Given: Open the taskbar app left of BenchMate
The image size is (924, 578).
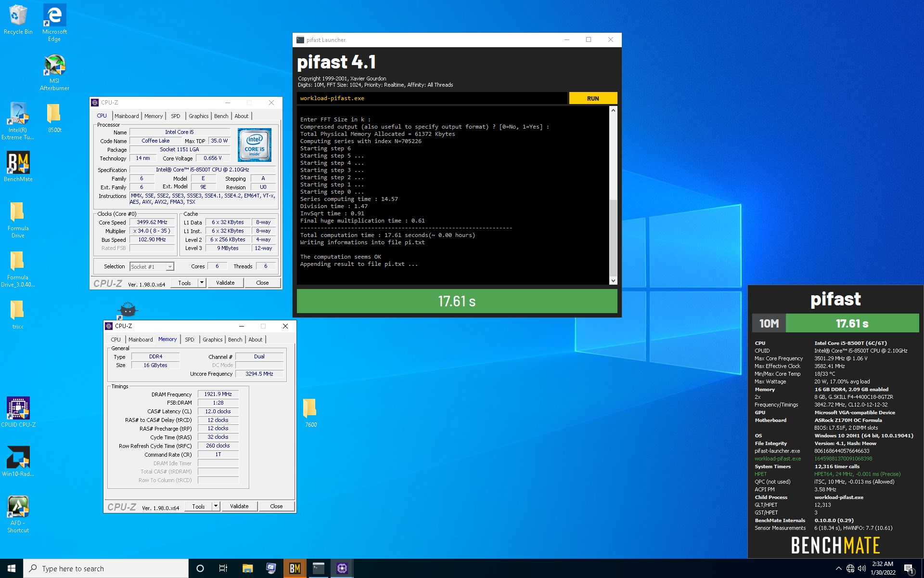Looking at the screenshot, I should click(271, 568).
